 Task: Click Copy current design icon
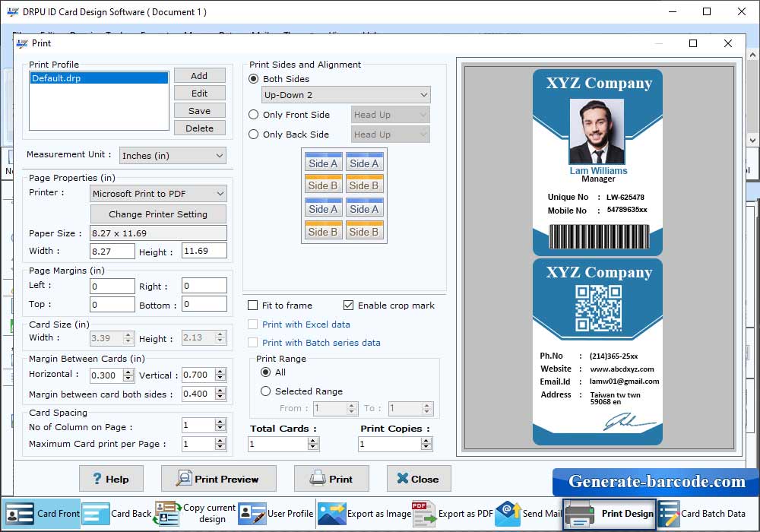166,514
